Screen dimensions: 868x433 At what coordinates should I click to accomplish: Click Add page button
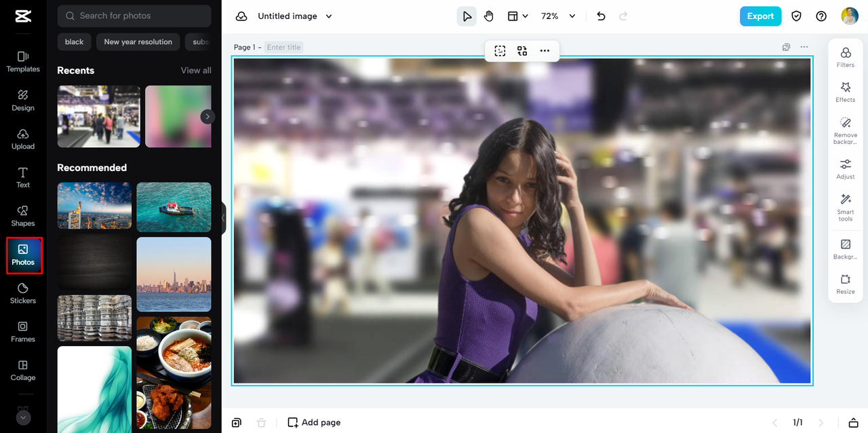point(314,422)
